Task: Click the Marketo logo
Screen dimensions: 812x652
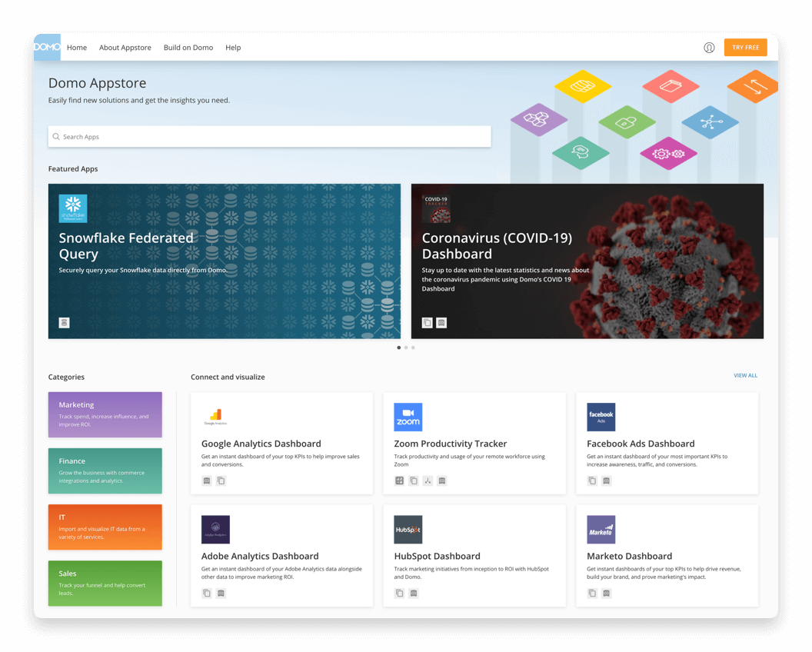Action: pyautogui.click(x=601, y=529)
